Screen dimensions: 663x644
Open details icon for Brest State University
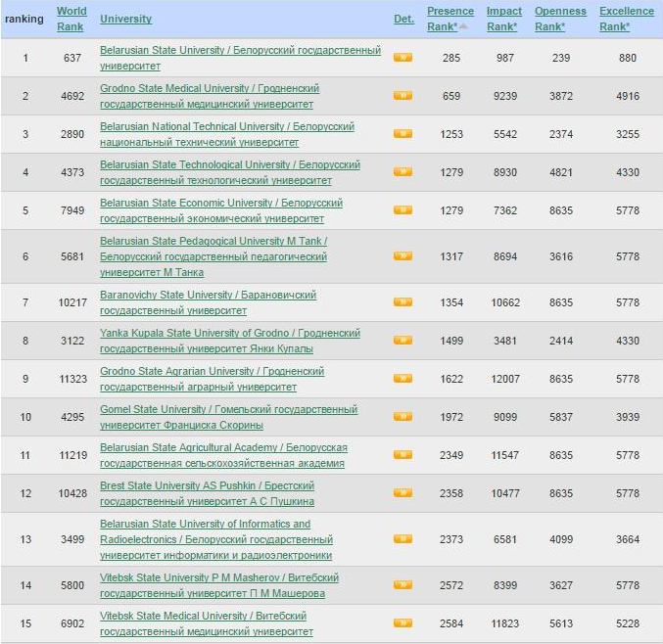coord(403,493)
